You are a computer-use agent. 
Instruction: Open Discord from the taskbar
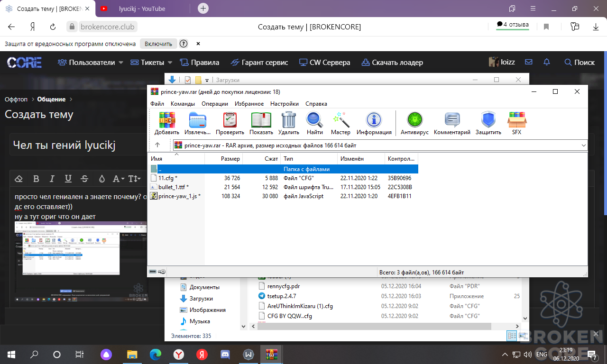(x=225, y=354)
